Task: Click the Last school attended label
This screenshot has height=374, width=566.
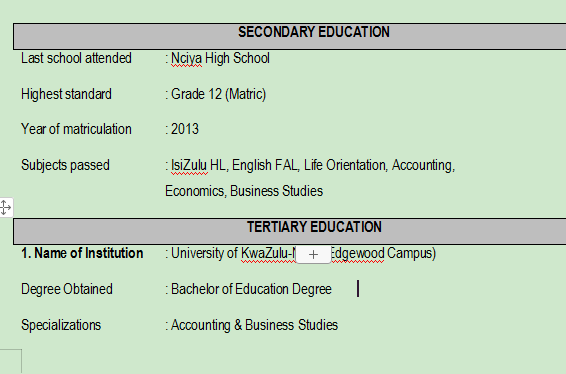Action: [76, 58]
